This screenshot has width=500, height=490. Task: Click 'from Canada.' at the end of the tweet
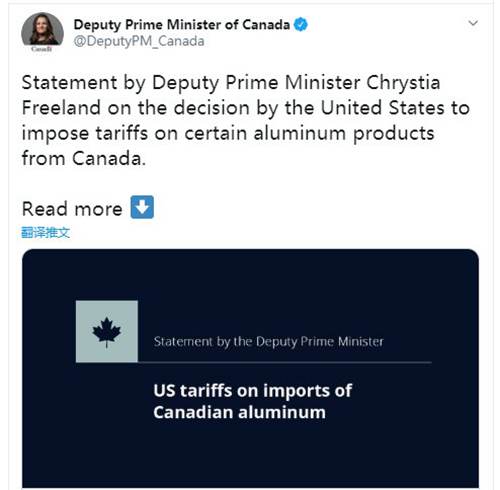click(x=84, y=158)
